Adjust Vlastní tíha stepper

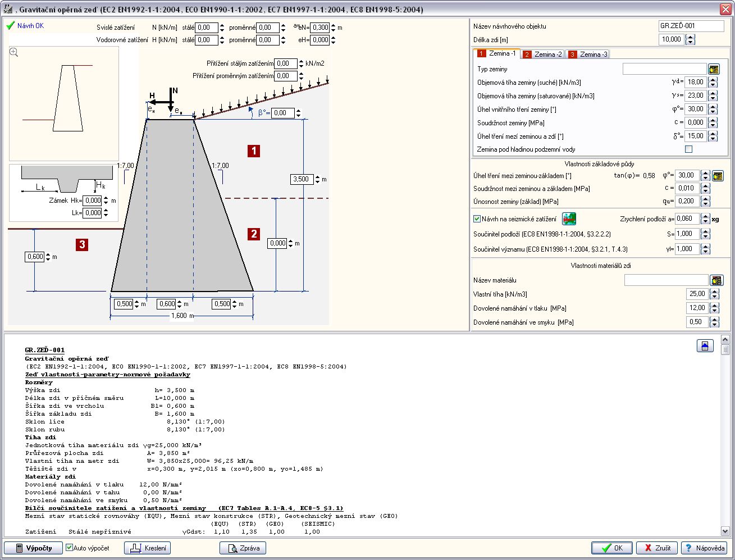(714, 294)
